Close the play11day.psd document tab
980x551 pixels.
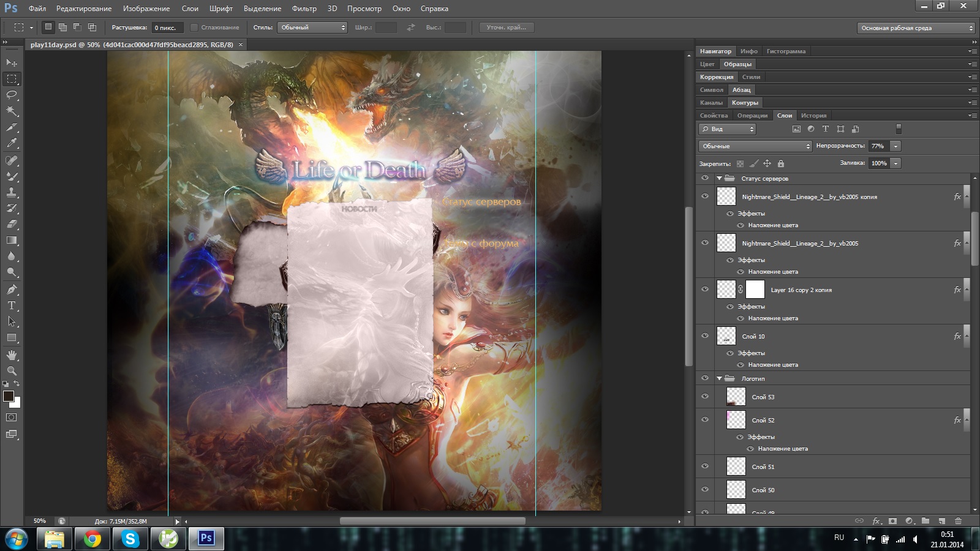241,45
